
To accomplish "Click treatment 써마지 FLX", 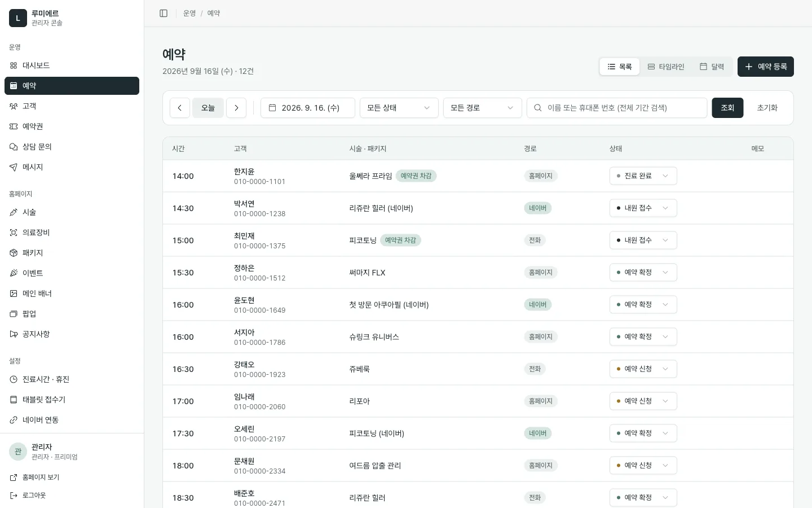I will click(367, 273).
